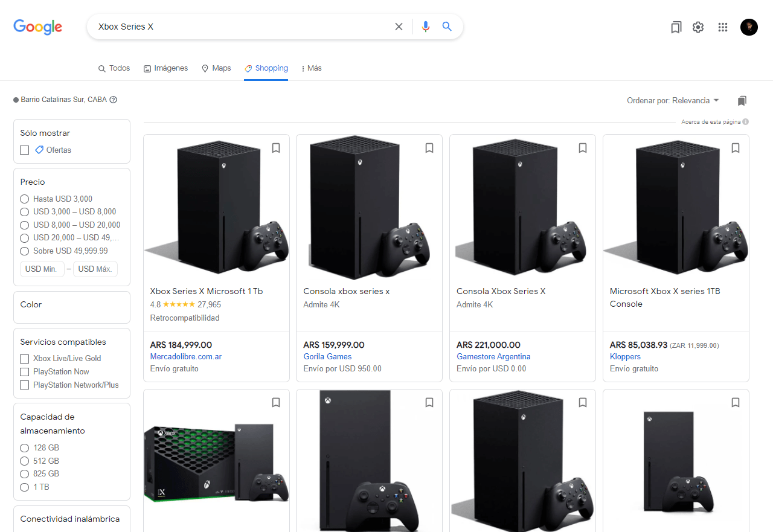Expand the Más search options dropdown
Screen dimensions: 773x532
(311, 68)
